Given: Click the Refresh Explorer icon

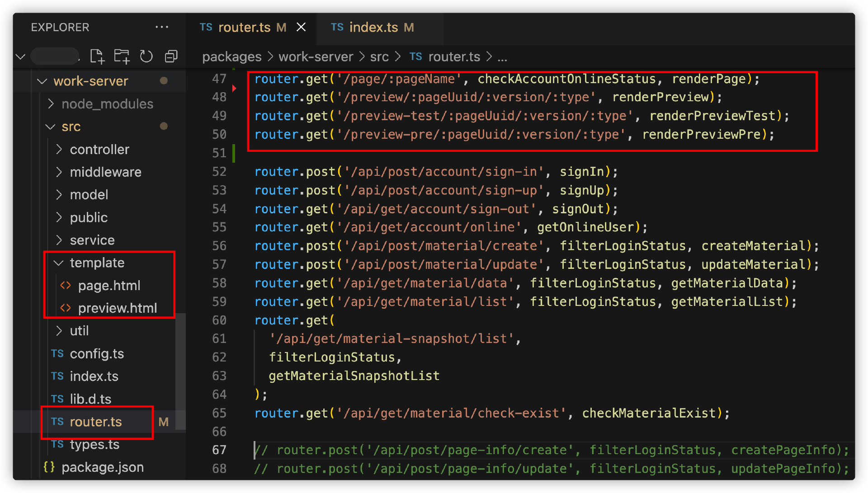Looking at the screenshot, I should coord(146,56).
